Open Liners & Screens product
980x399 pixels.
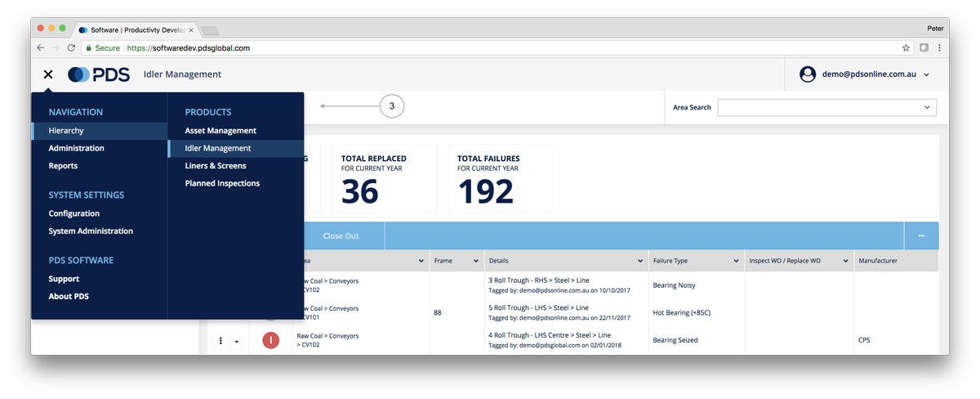click(216, 166)
